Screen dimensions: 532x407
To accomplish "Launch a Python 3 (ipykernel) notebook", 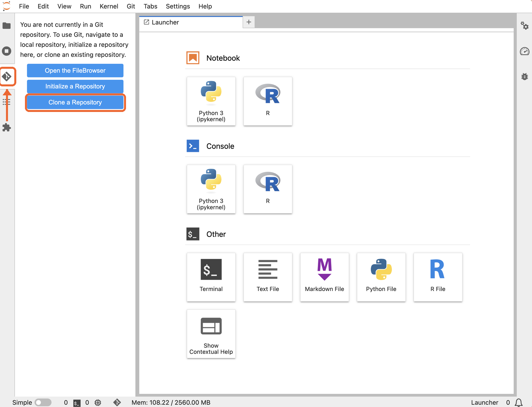I will [211, 101].
